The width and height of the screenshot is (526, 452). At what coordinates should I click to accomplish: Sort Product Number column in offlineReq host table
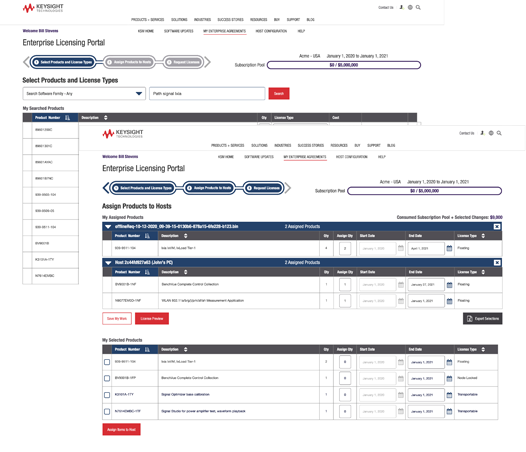click(x=147, y=236)
